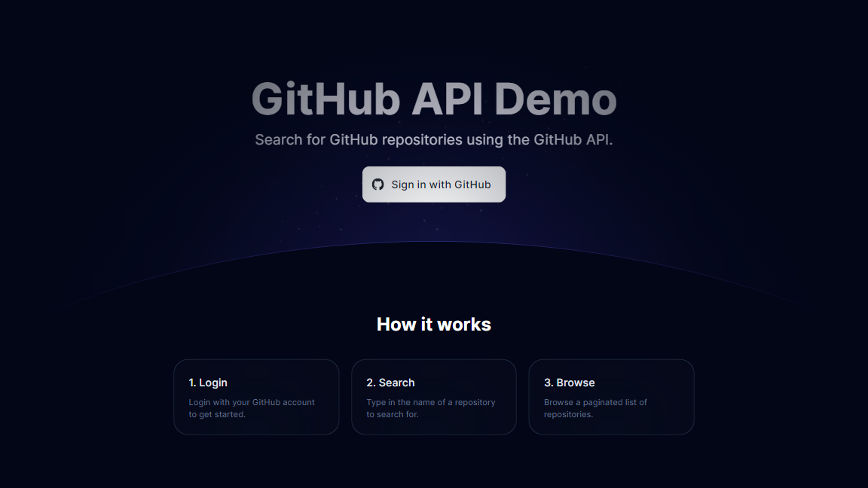Click the "1. Login" card title
Image resolution: width=868 pixels, height=488 pixels.
(x=208, y=383)
